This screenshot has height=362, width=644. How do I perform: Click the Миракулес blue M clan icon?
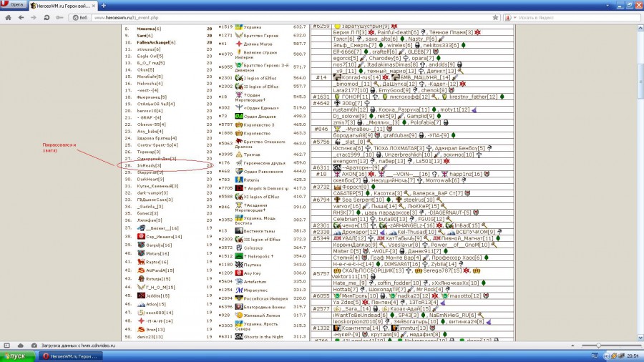[238, 290]
